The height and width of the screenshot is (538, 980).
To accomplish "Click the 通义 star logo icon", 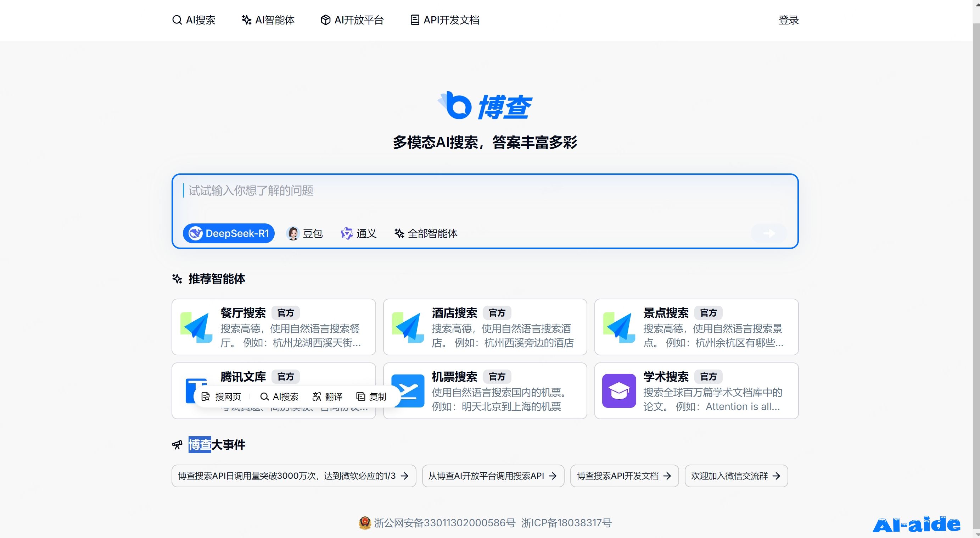I will pyautogui.click(x=347, y=233).
